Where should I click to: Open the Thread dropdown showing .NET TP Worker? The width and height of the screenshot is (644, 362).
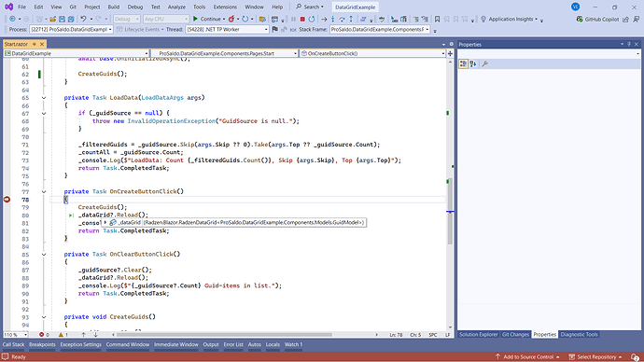pyautogui.click(x=227, y=30)
